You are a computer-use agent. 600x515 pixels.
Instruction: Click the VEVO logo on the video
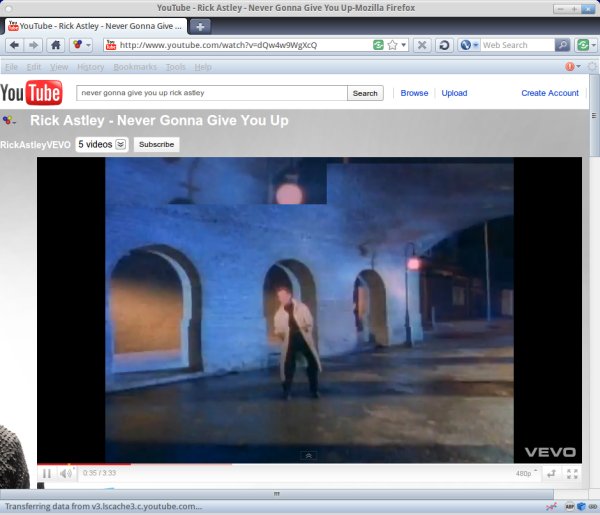point(550,452)
